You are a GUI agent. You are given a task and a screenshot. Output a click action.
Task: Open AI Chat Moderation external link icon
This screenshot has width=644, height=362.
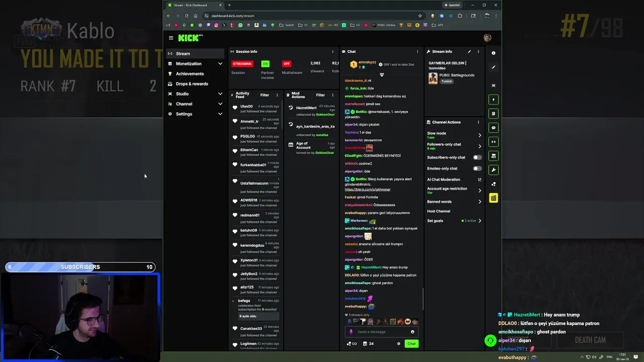pyautogui.click(x=479, y=179)
